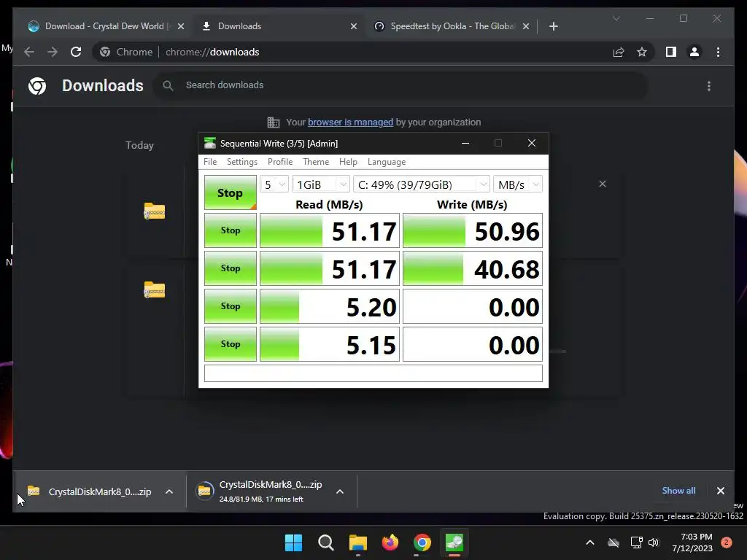Click first zip folder icon in downloads list

click(x=155, y=211)
